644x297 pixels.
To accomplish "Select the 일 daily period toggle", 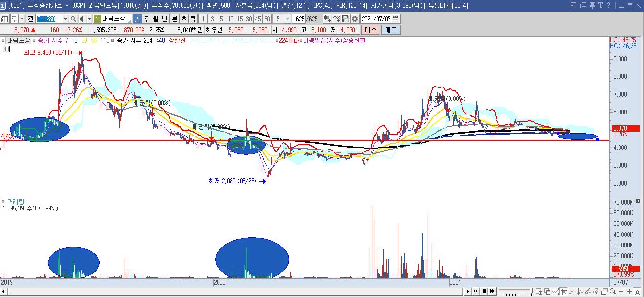I will (137, 19).
